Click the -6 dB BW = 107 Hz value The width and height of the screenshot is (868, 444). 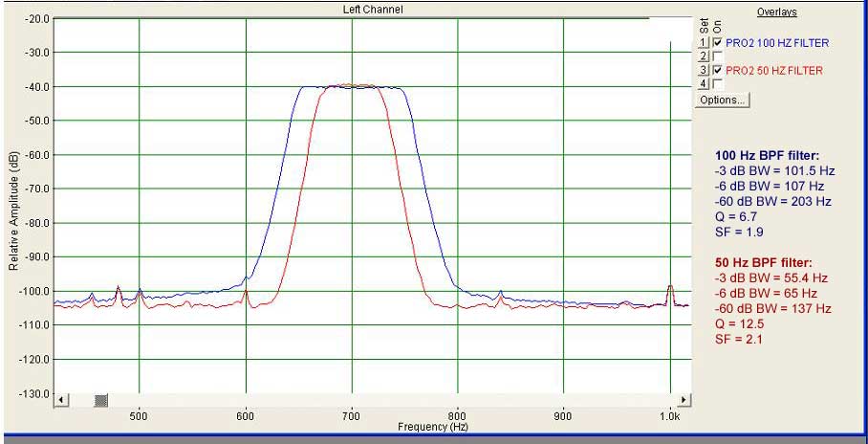point(770,186)
